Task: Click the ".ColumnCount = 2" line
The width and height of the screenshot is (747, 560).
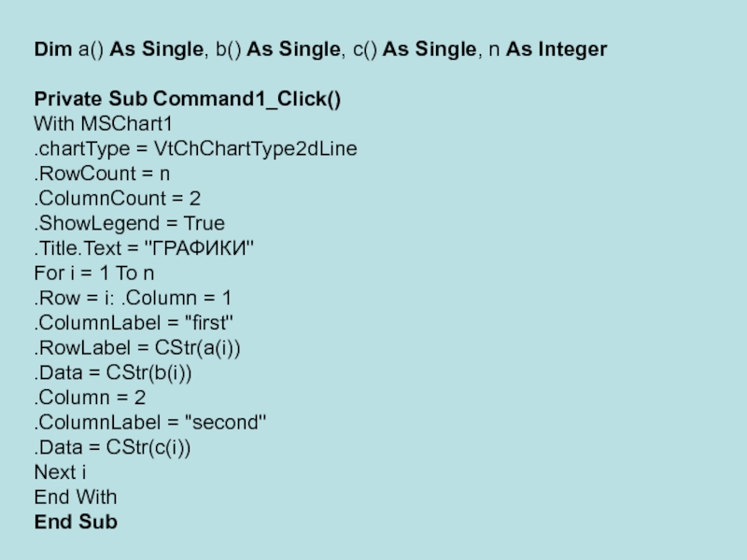Action: point(117,198)
